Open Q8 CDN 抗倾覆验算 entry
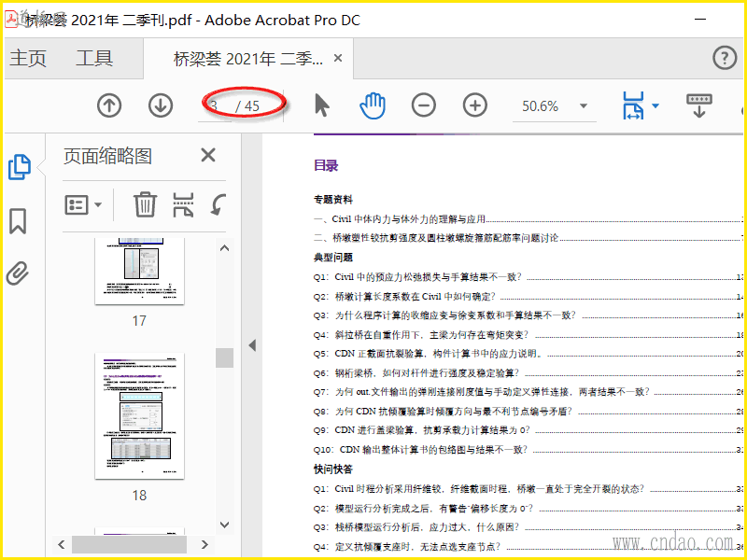 point(528,412)
